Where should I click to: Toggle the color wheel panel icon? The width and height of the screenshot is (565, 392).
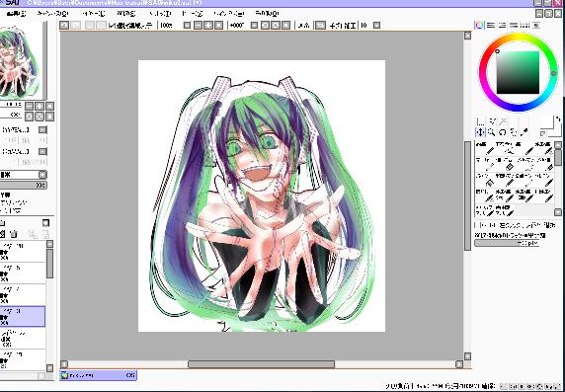(x=480, y=26)
